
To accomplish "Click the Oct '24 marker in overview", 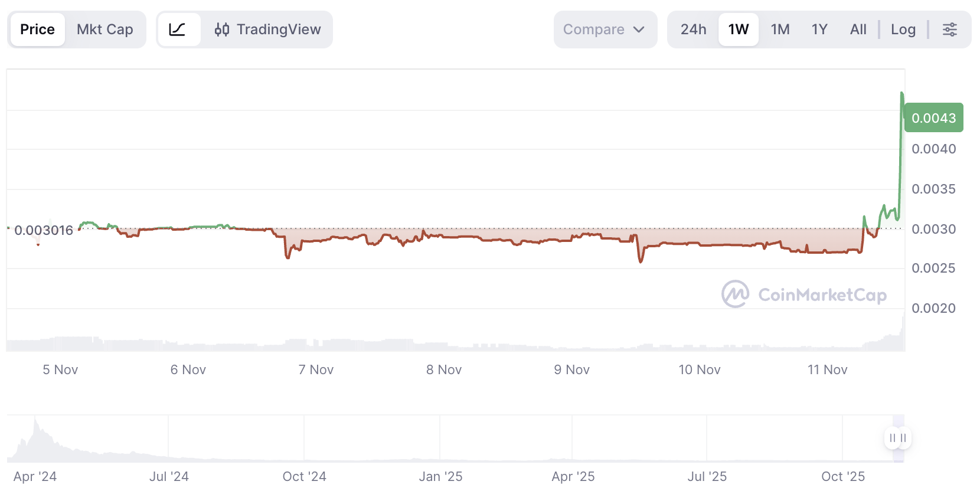I will 304,477.
